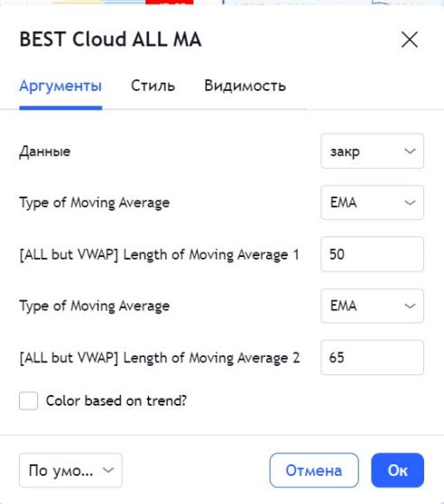Close the BEST Cloud ALL MA dialog

pyautogui.click(x=410, y=40)
